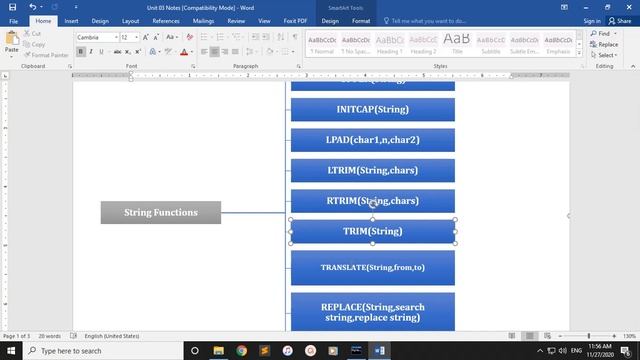Click the Increase Indent icon

click(x=266, y=37)
